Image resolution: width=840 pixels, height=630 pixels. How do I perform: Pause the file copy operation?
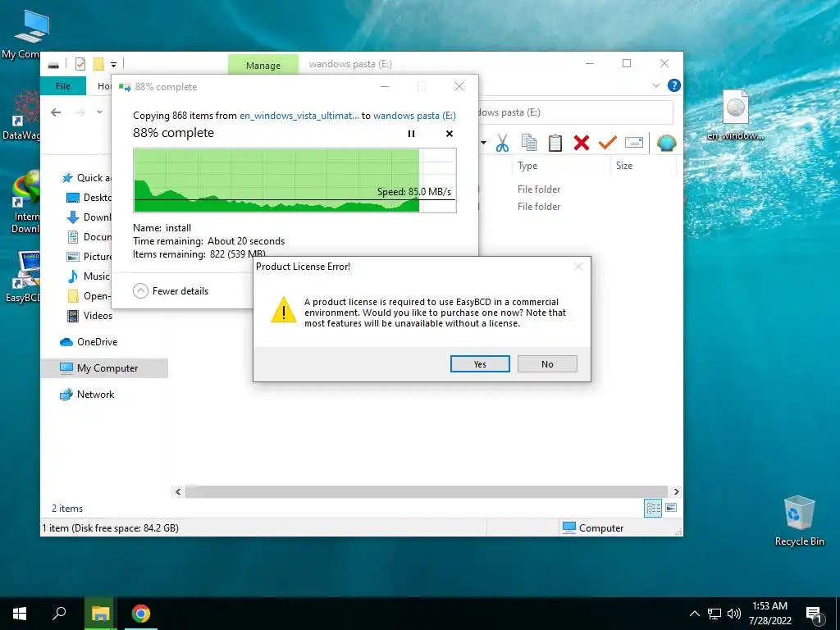(411, 134)
